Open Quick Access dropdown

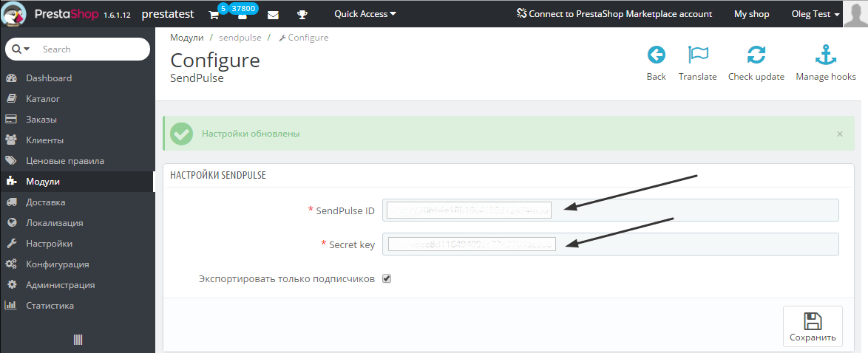pos(365,14)
